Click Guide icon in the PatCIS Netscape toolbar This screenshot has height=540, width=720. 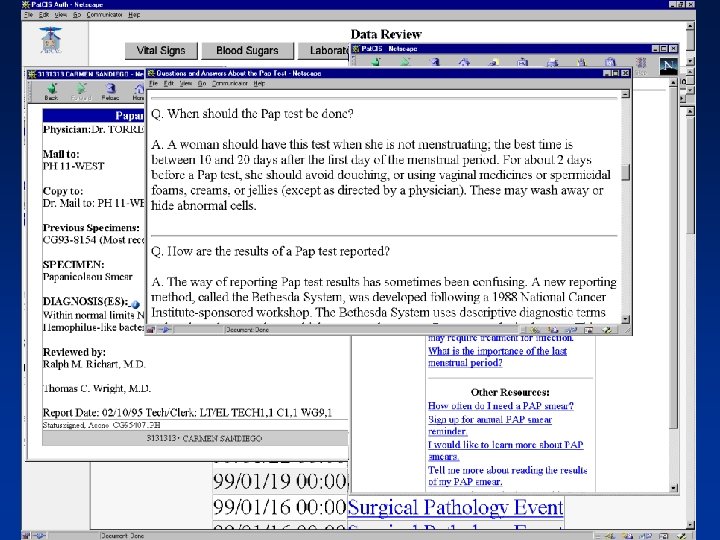coord(523,62)
